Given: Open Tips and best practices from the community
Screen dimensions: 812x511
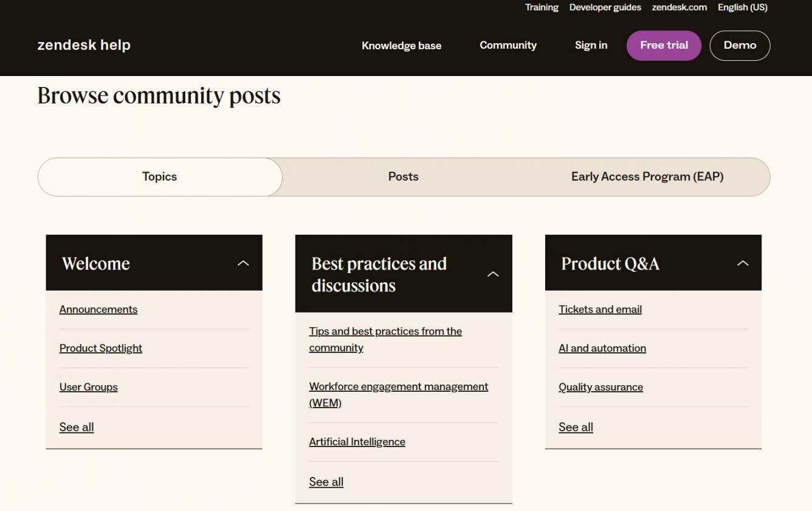Looking at the screenshot, I should click(x=385, y=339).
